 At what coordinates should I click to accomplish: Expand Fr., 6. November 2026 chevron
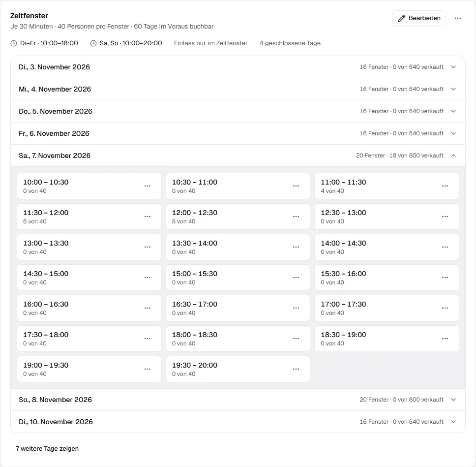coord(453,133)
